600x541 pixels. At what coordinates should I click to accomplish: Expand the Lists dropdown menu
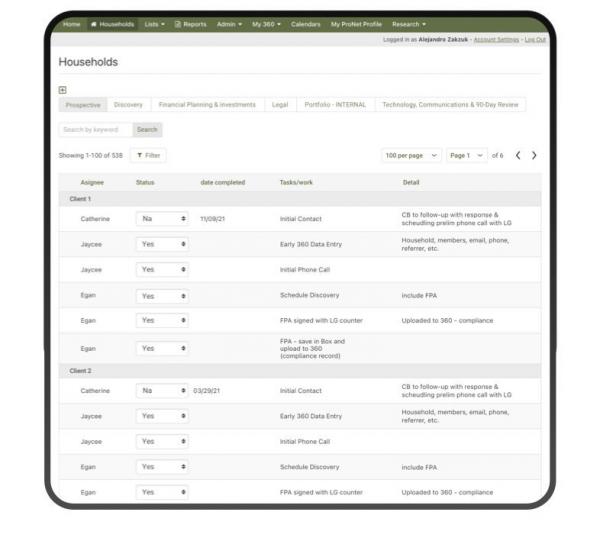click(x=155, y=24)
